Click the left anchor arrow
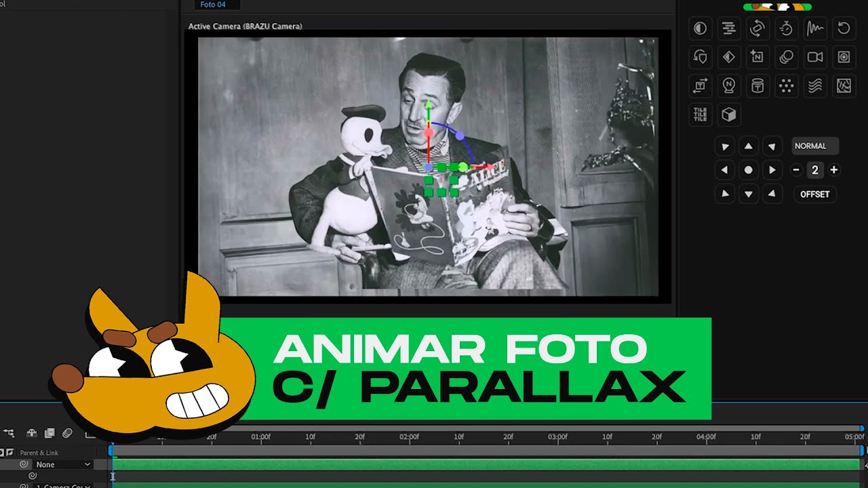Screen dimensions: 868x488 click(x=726, y=170)
